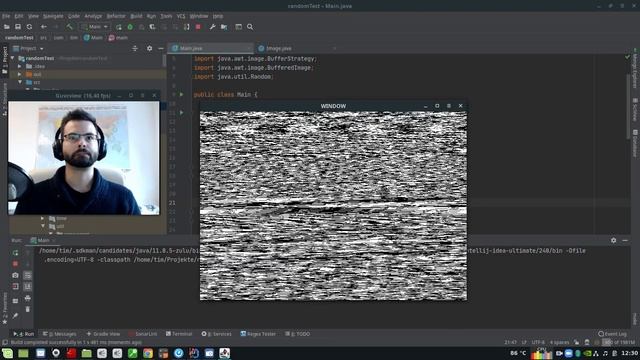
Task: Open the Gradle View tool window
Action: tap(103, 334)
